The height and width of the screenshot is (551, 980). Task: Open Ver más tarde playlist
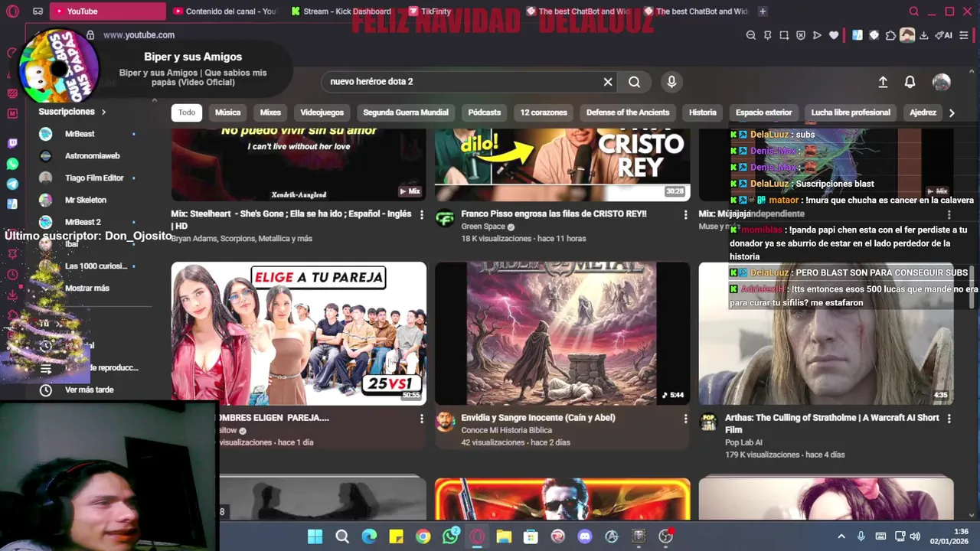coord(88,390)
